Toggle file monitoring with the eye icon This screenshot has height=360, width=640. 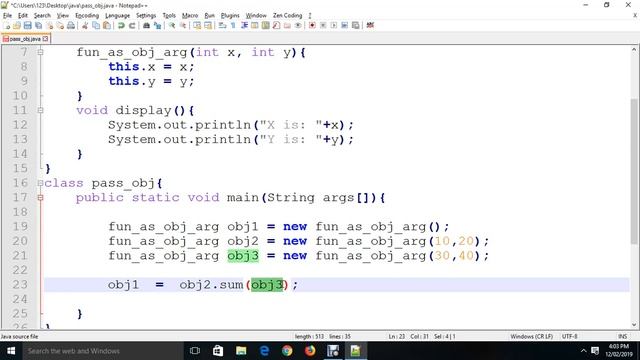coord(298,25)
